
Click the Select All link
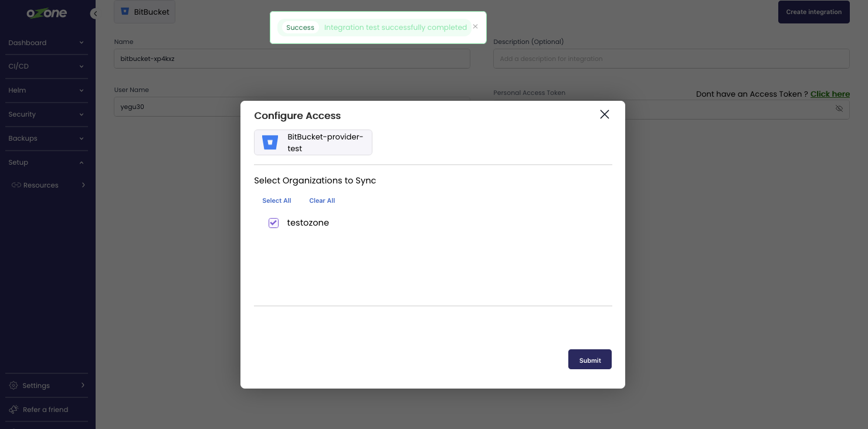tap(277, 200)
